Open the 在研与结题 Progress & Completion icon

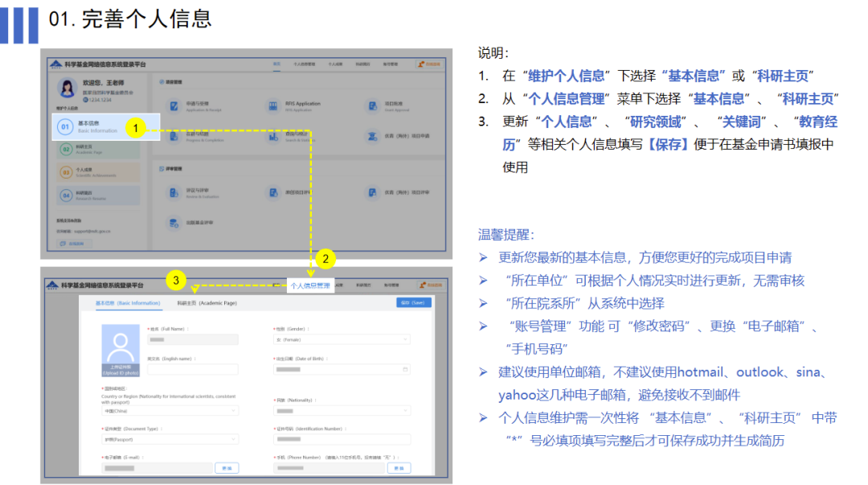pos(174,136)
